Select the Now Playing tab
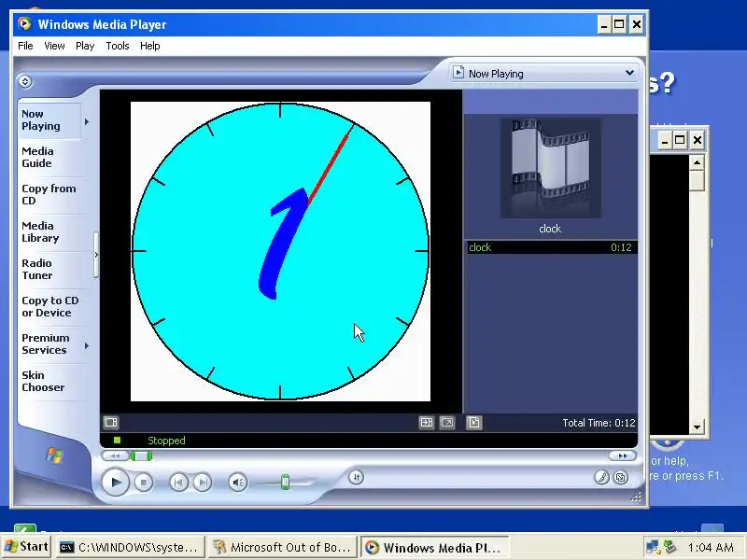 tap(49, 120)
